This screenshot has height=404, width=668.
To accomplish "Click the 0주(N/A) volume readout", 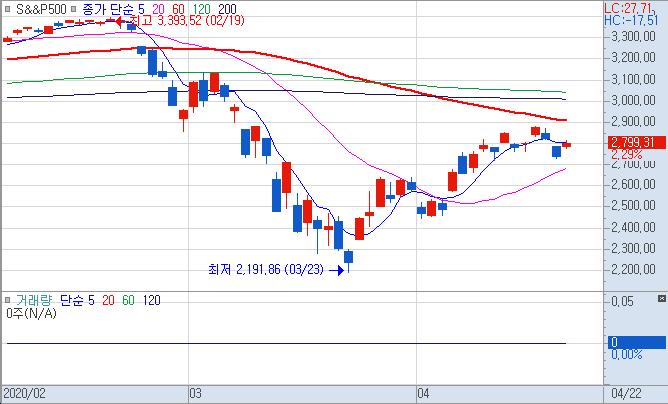I will click(31, 314).
